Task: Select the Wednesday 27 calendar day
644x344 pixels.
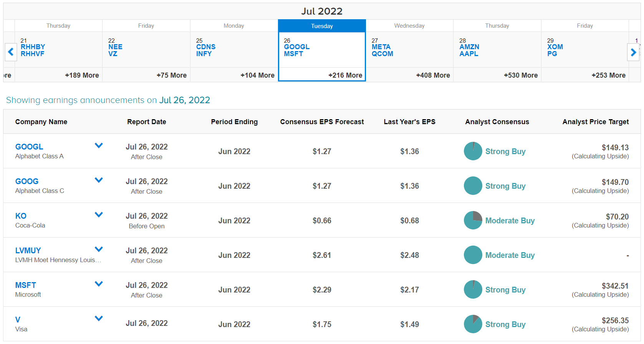Action: point(409,50)
